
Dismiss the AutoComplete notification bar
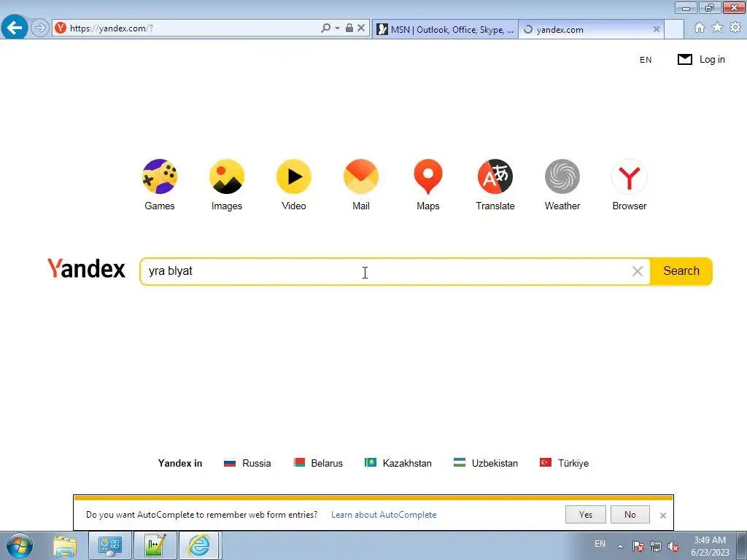click(x=662, y=516)
